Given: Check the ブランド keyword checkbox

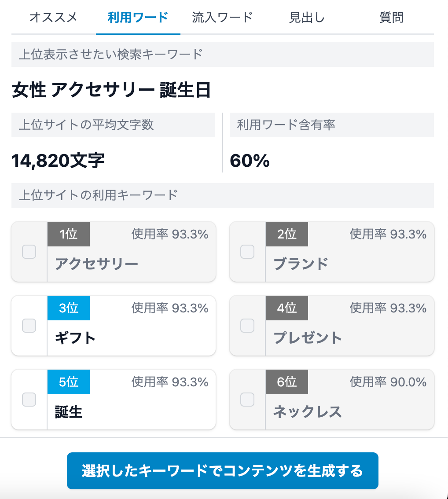Looking at the screenshot, I should coord(247,252).
